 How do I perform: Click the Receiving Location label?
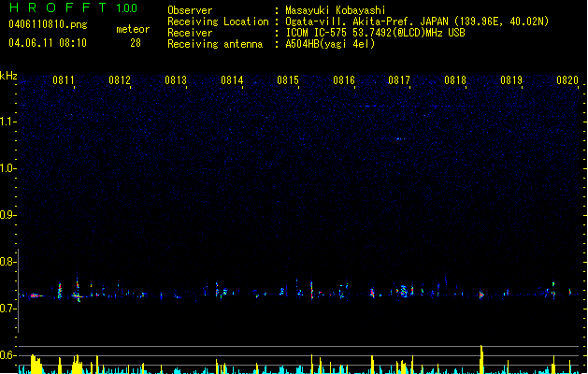218,22
